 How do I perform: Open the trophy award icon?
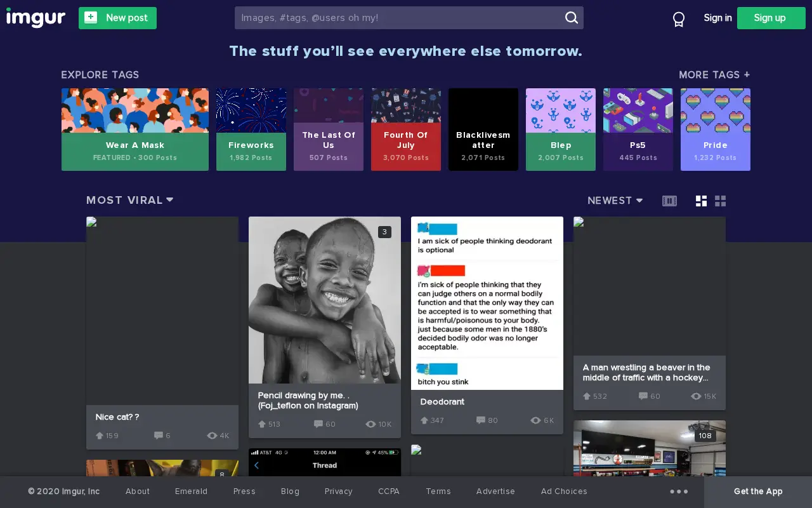tap(679, 19)
